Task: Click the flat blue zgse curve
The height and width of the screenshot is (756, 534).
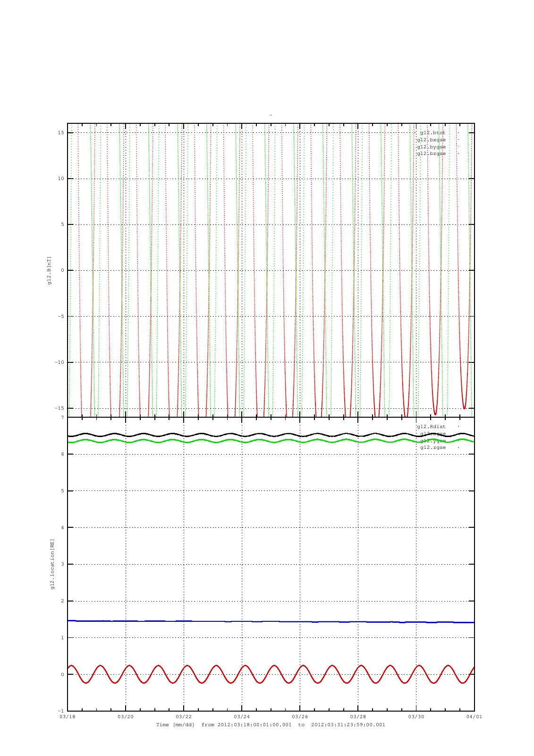Action: pyautogui.click(x=271, y=621)
